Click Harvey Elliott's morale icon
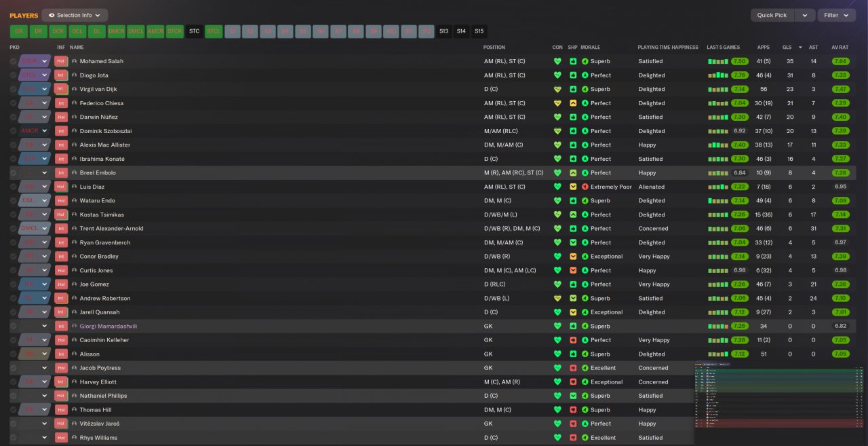 (x=585, y=382)
